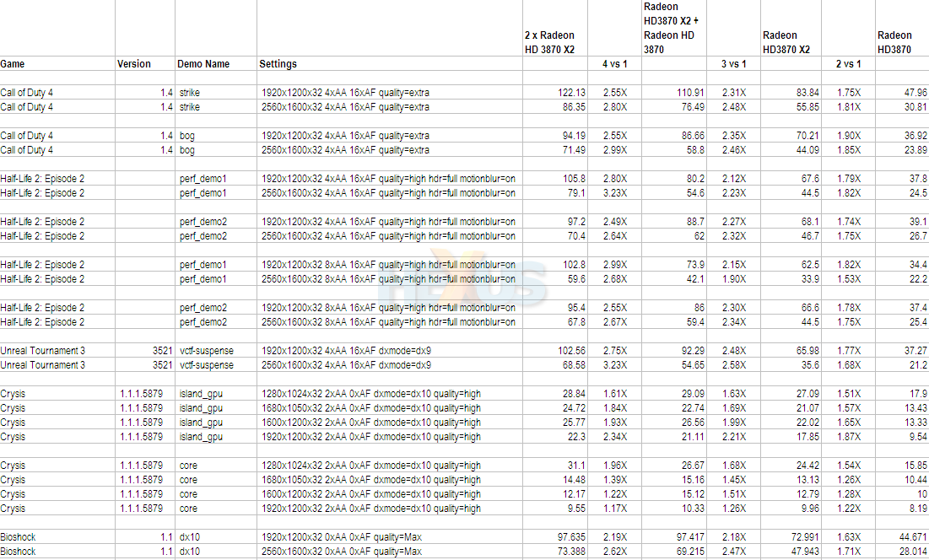Select the 47.943 cell
The image size is (929, 560).
coord(791,552)
